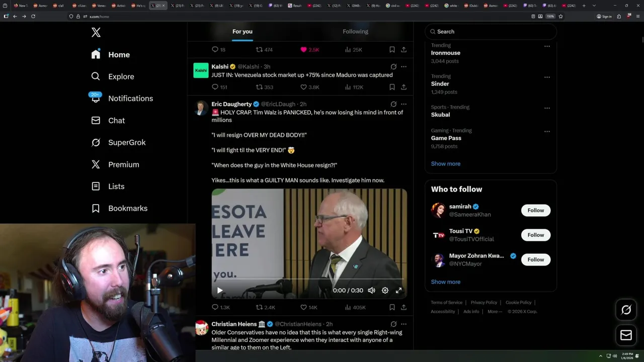Mute the Tim Walz video

pos(371,290)
